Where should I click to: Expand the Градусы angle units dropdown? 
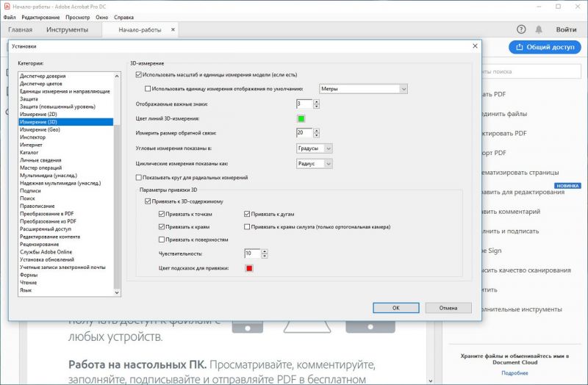pyautogui.click(x=314, y=148)
